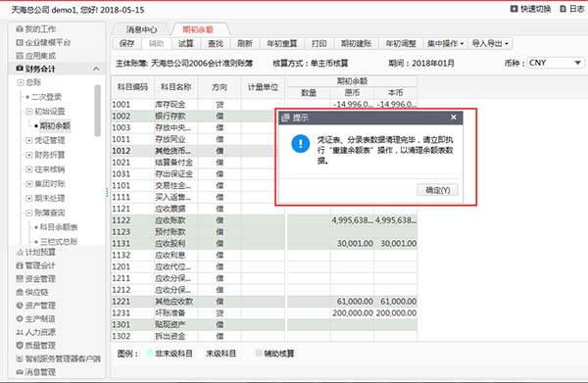The height and width of the screenshot is (383, 588).
Task: Open 供应链 in the sidebar
Action: point(32,292)
